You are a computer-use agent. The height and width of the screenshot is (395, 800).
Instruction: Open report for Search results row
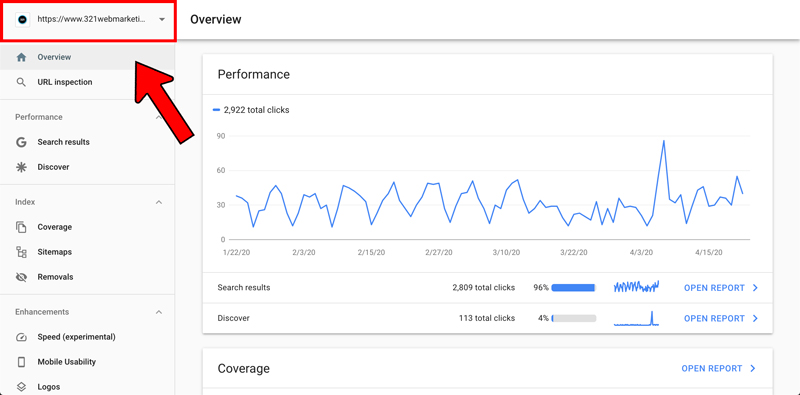pyautogui.click(x=714, y=288)
